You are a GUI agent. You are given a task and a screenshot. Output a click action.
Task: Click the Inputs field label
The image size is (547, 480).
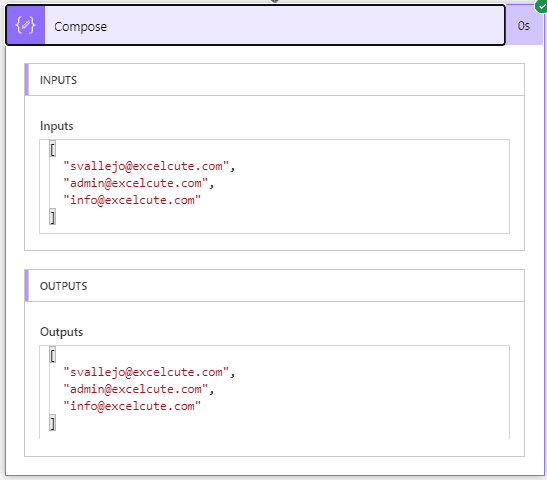pyautogui.click(x=57, y=126)
